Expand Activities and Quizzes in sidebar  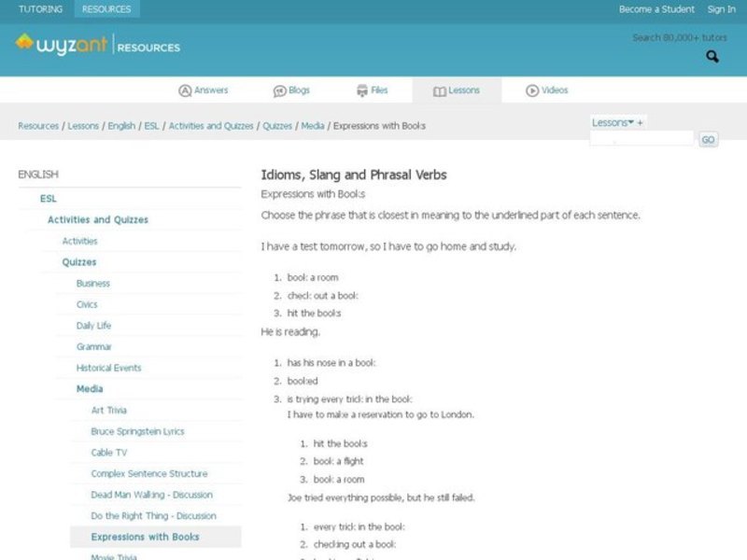pos(98,220)
